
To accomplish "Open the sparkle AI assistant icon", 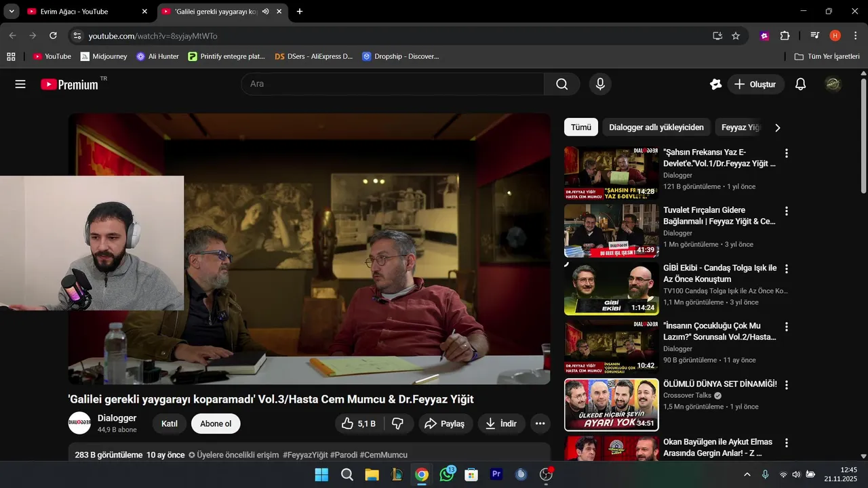I will (715, 84).
